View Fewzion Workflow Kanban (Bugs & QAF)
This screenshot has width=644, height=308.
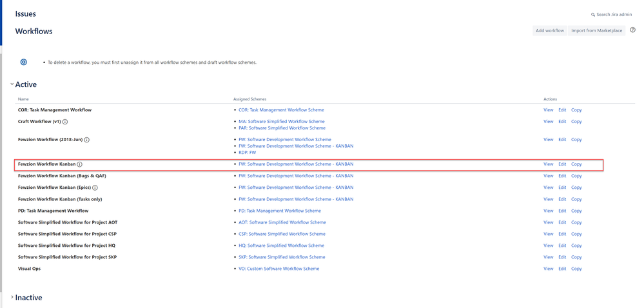(549, 176)
